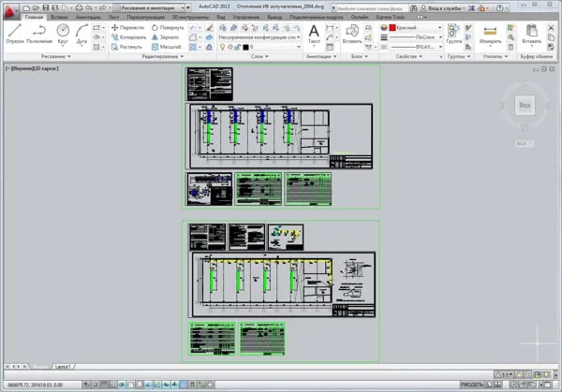This screenshot has width=562, height=392.
Task: Click the Измерить measure tool
Action: tap(490, 33)
